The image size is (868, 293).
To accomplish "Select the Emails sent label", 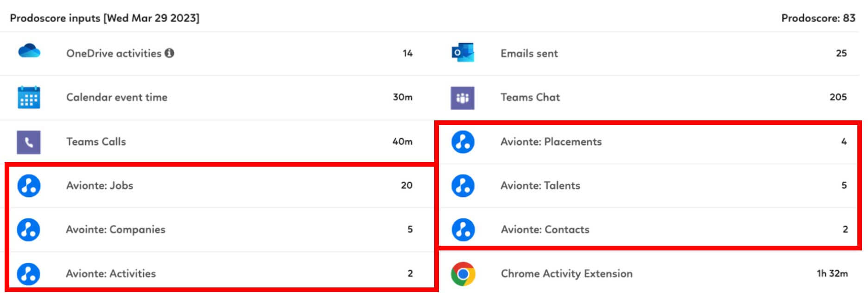I will pos(529,53).
